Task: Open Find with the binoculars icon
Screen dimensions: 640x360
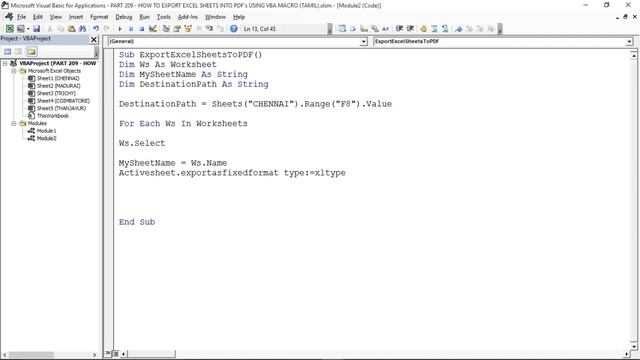Action: pyautogui.click(x=82, y=29)
